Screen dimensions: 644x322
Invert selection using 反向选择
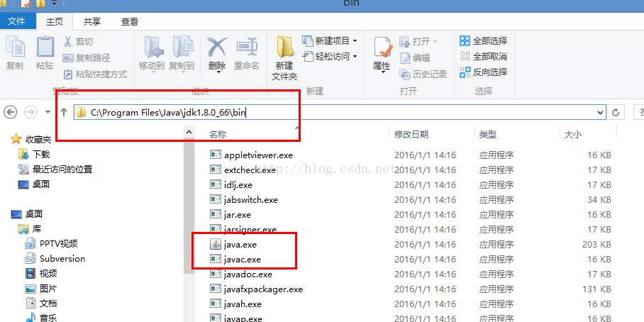click(484, 72)
